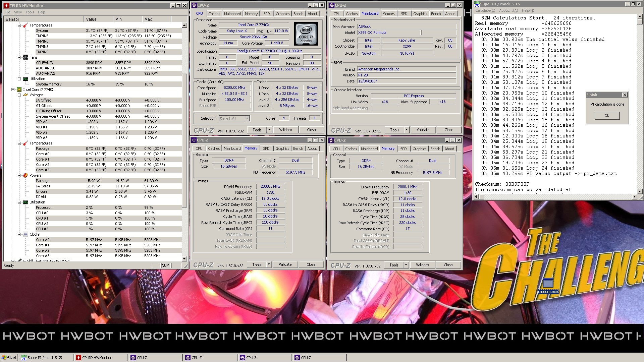Click the Sensor column header
The height and width of the screenshot is (362, 644).
tap(43, 19)
